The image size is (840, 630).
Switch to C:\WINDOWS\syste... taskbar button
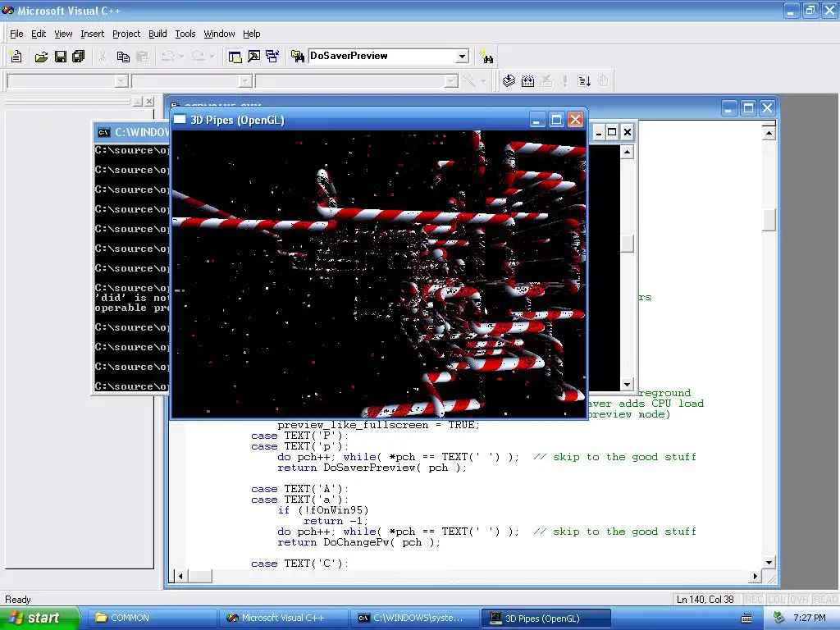pos(414,618)
